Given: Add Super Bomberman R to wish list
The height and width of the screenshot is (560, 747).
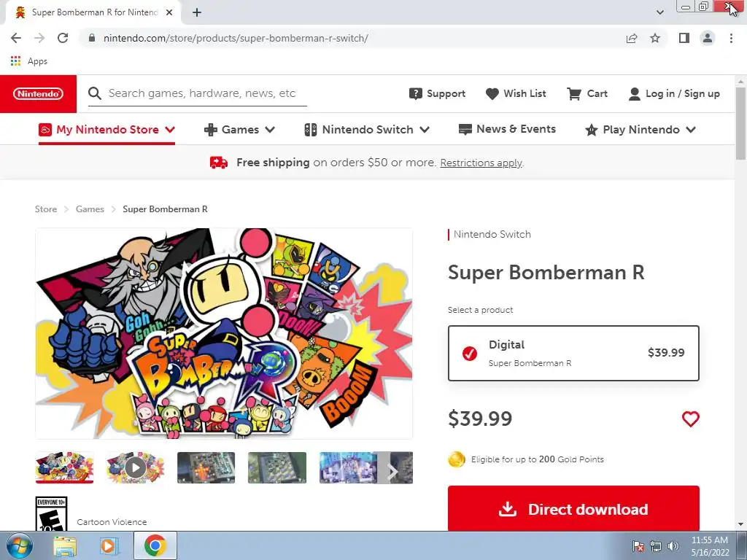Looking at the screenshot, I should pos(690,419).
